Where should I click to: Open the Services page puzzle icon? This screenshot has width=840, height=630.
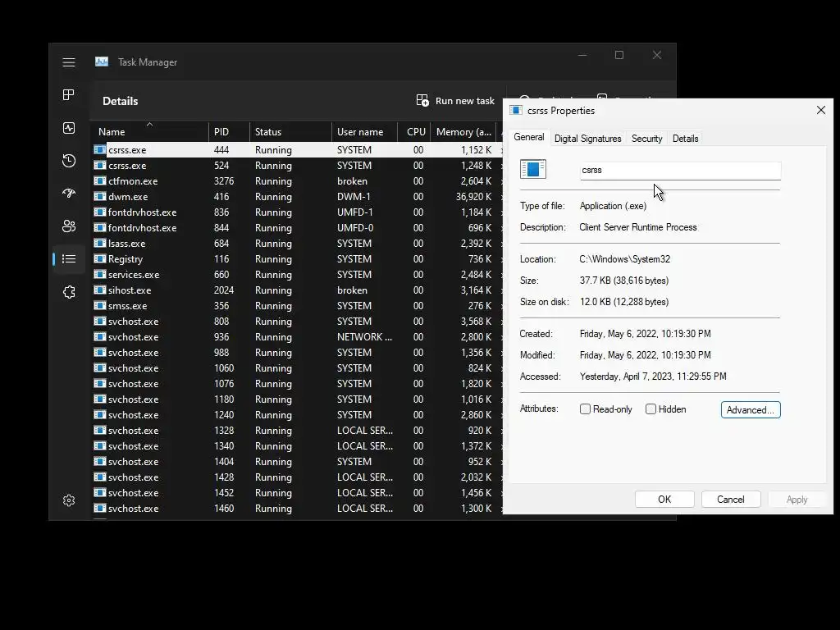pos(69,292)
